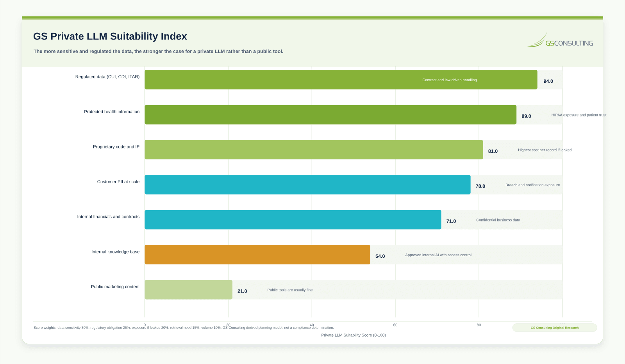625x364 pixels.
Task: Click the x-axis tick label 60
Action: 395,325
